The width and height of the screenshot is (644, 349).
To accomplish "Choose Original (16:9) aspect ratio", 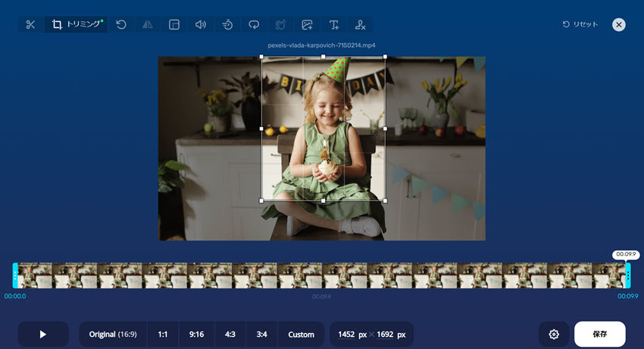I will pos(113,335).
